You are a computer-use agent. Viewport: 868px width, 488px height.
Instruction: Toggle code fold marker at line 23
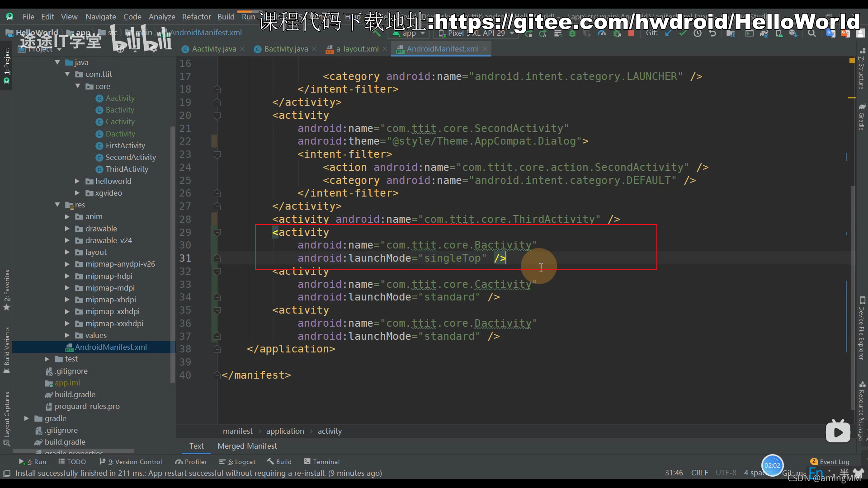[x=217, y=155]
